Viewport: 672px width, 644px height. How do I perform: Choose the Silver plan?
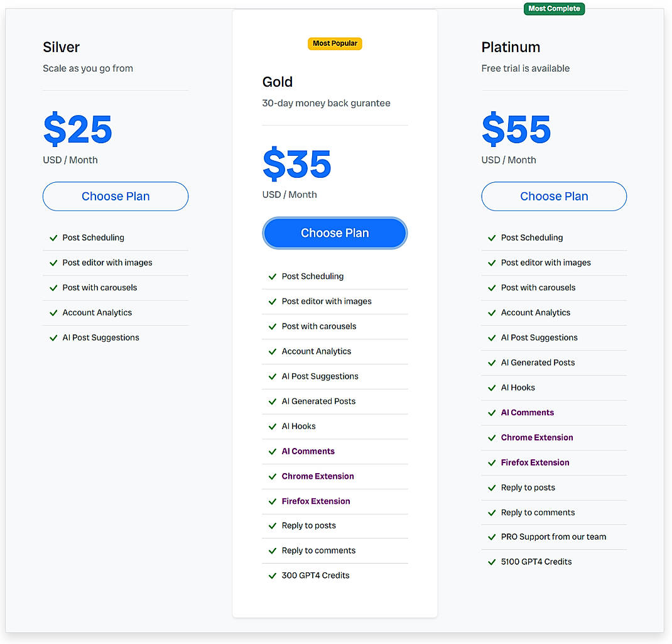[x=115, y=196]
